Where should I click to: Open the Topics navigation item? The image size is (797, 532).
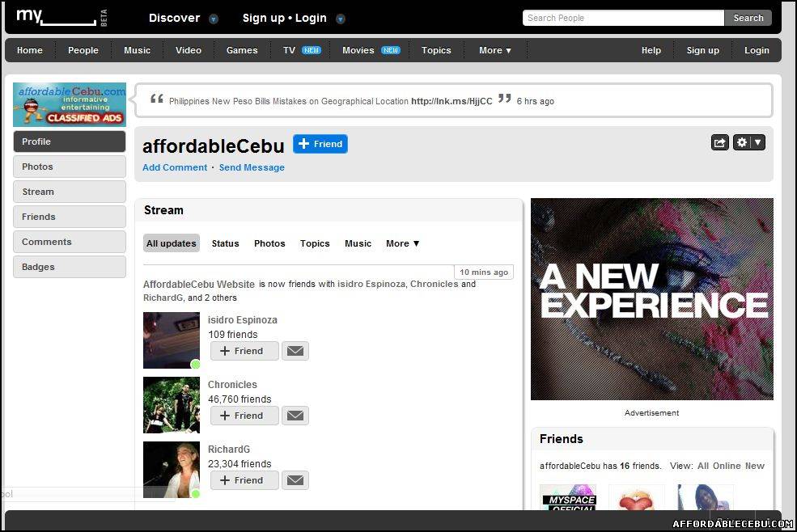tap(436, 50)
